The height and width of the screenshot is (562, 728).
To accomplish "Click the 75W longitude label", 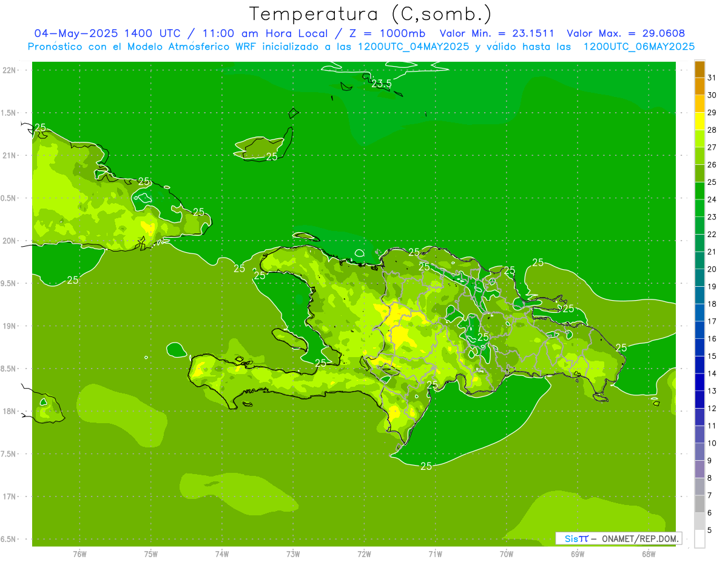I will coord(151,554).
